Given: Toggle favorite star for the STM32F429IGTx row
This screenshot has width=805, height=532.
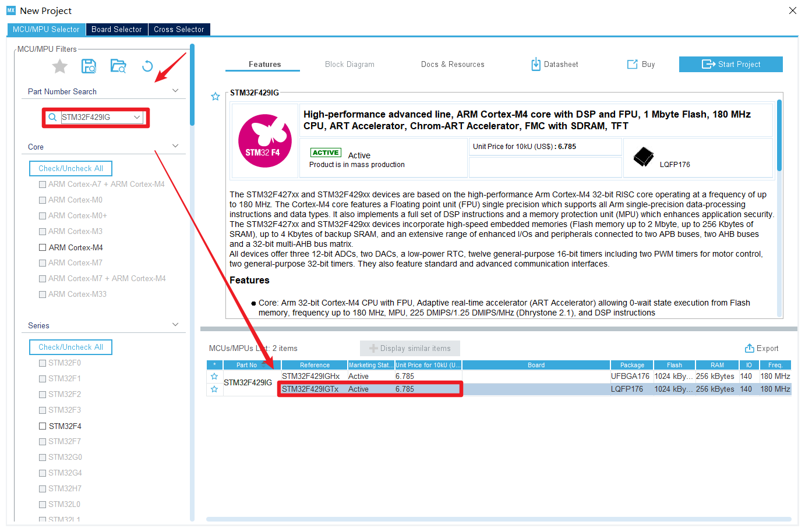Looking at the screenshot, I should coord(214,389).
